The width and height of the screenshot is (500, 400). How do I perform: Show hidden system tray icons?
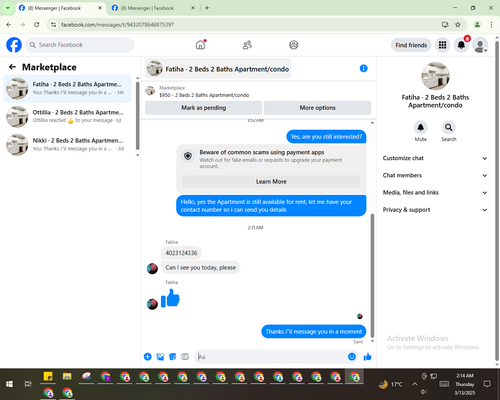pyautogui.click(x=414, y=384)
